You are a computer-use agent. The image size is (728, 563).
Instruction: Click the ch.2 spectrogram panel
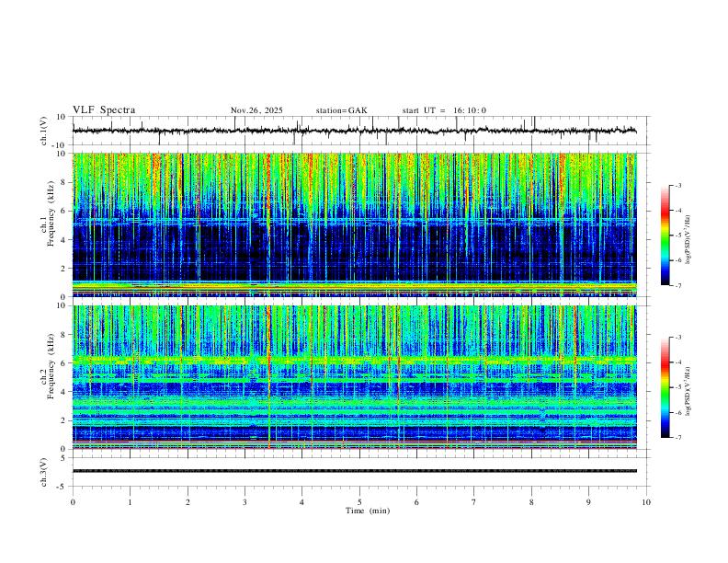pyautogui.click(x=354, y=377)
